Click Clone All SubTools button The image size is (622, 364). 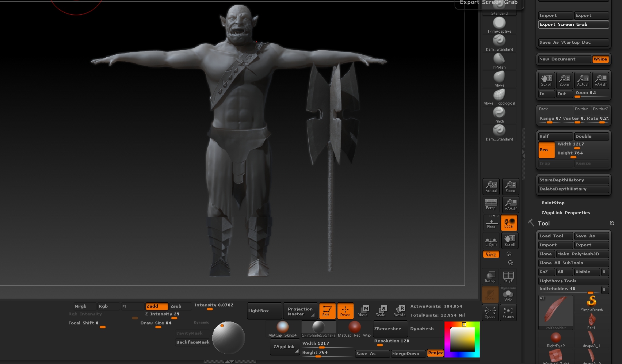(574, 263)
